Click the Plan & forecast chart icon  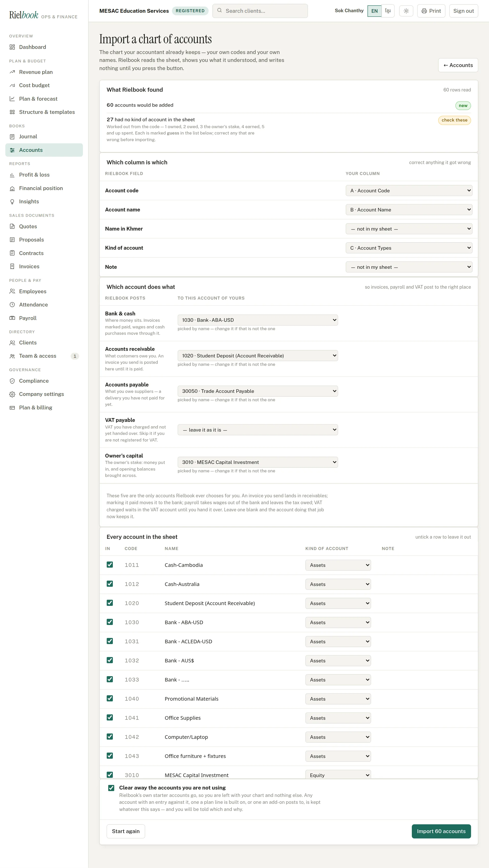(12, 99)
